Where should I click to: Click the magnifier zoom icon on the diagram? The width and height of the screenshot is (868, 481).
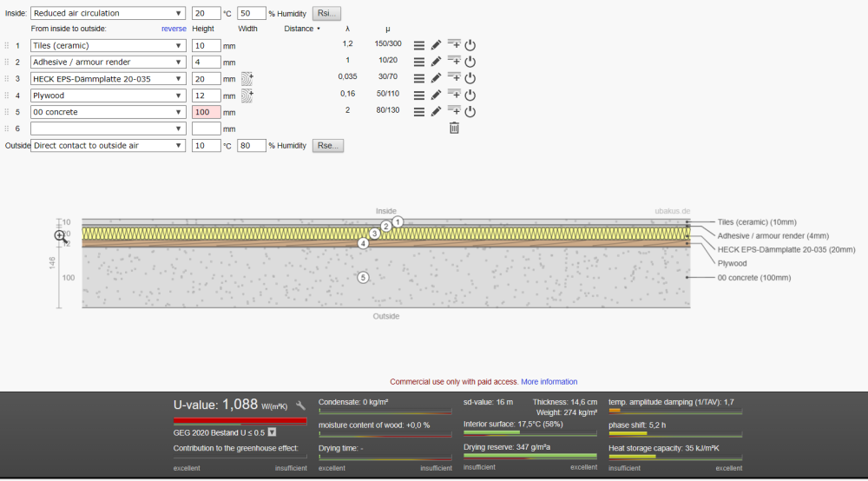[61, 236]
